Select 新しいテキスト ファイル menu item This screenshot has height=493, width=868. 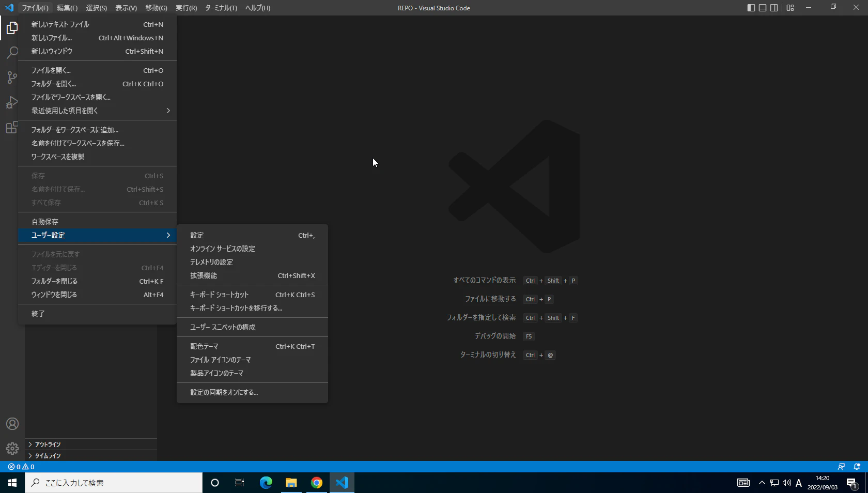point(98,24)
